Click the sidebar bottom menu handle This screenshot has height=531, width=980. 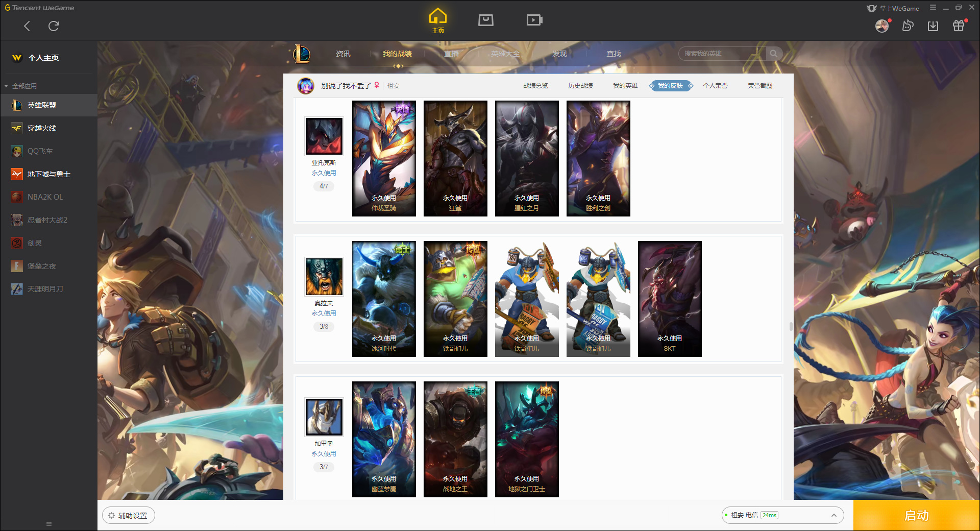tap(49, 524)
